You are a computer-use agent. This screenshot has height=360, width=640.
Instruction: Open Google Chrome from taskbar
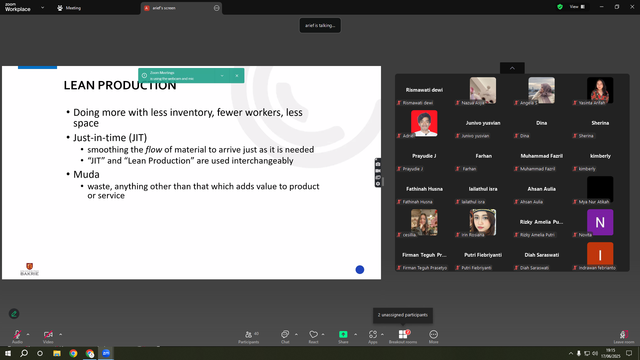coord(73,353)
